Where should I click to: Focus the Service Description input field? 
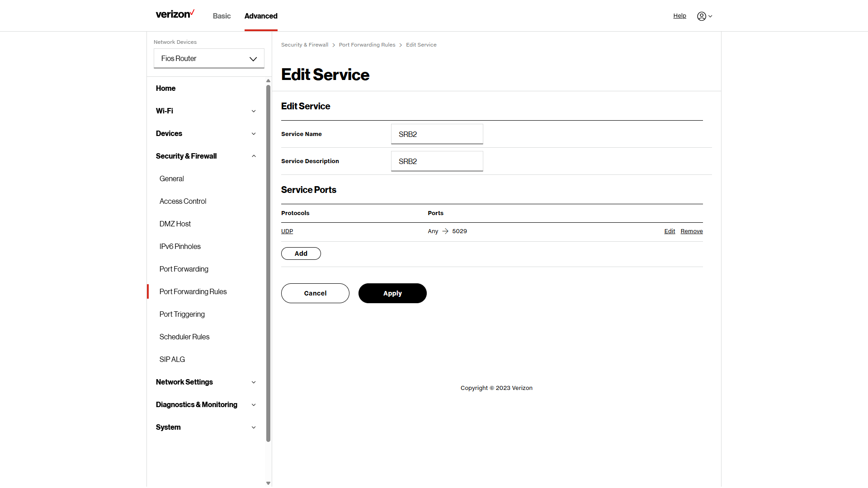click(437, 161)
